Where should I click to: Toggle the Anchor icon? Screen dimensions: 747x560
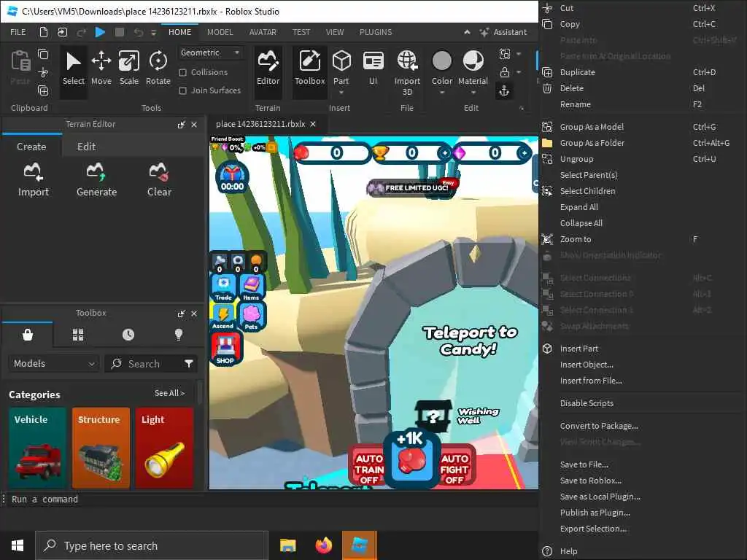[505, 90]
